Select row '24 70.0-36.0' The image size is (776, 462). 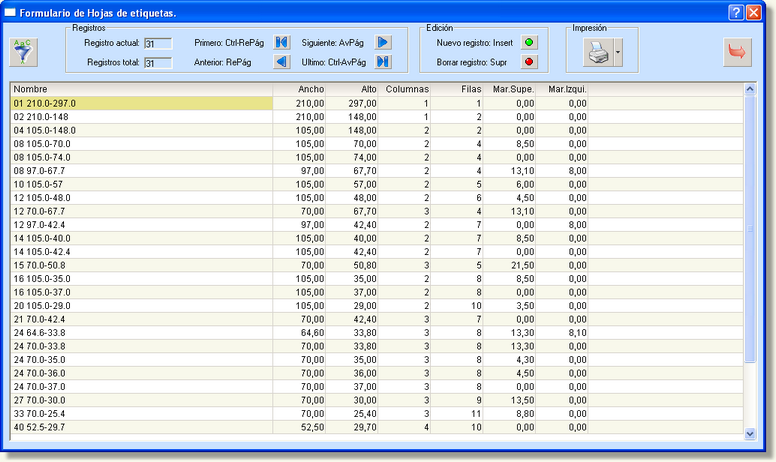pyautogui.click(x=377, y=373)
